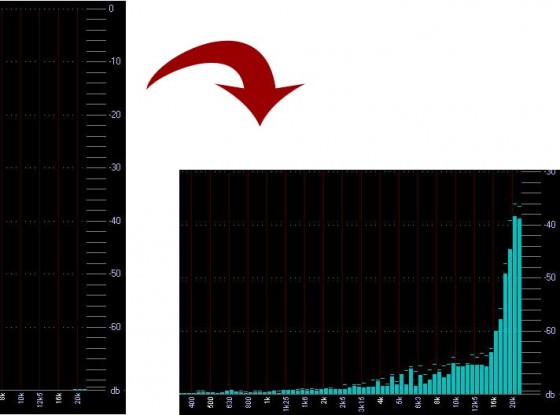Click the 6k3 frequency label
This screenshot has height=415, width=560.
pos(418,402)
